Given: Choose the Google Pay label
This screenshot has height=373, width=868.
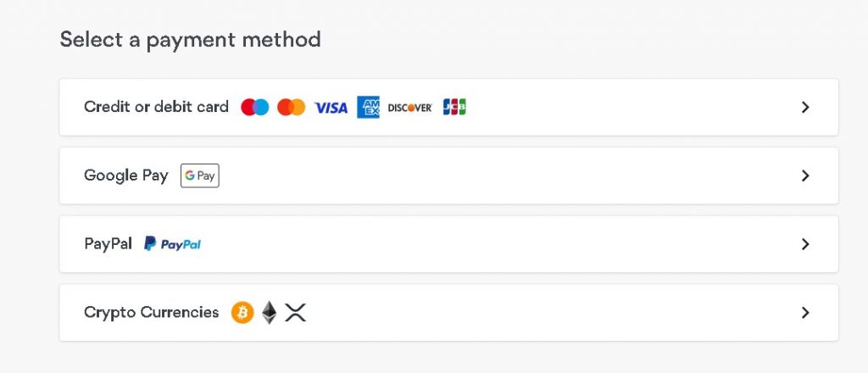Looking at the screenshot, I should pos(126,176).
